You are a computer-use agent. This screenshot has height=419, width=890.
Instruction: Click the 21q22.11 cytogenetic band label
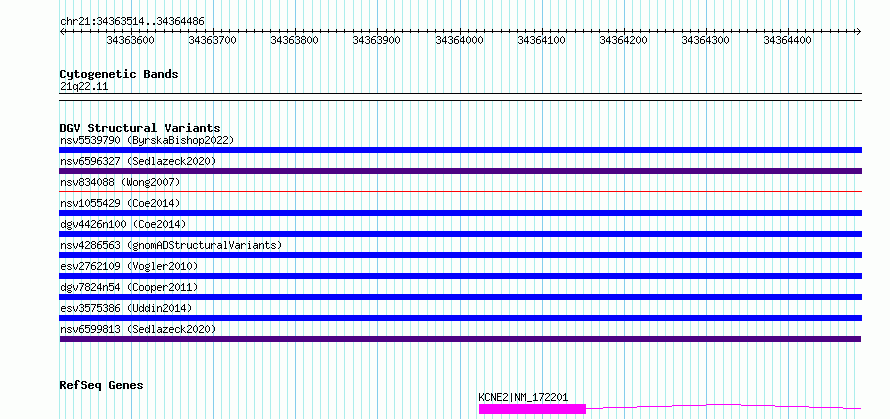point(83,86)
